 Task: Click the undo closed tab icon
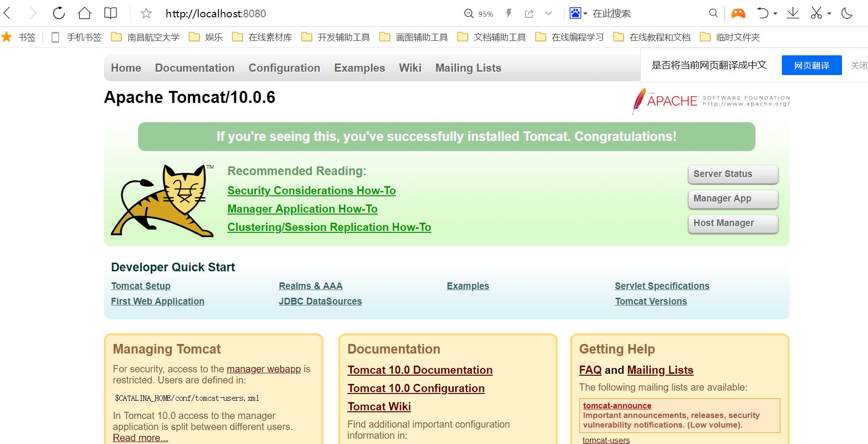point(763,13)
